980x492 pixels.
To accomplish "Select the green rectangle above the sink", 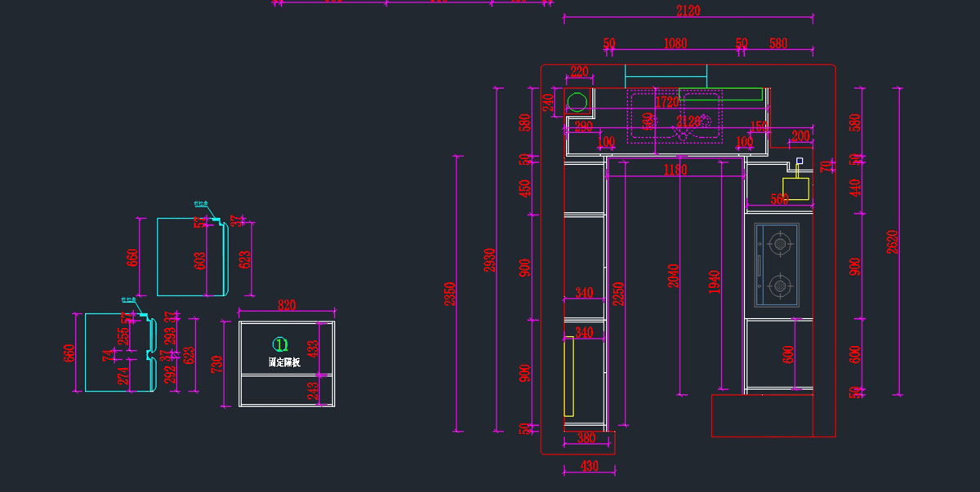I will click(720, 94).
